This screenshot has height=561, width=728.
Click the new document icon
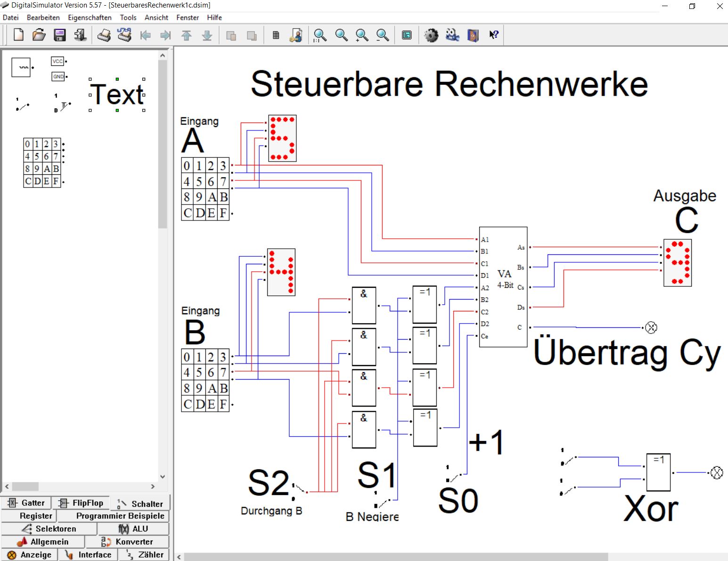tap(18, 35)
